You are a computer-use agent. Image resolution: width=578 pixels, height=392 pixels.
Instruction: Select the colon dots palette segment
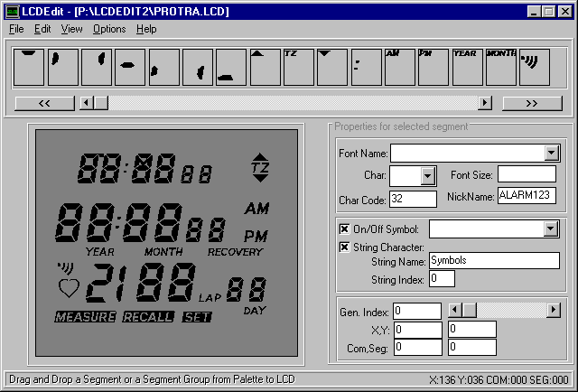coord(366,66)
